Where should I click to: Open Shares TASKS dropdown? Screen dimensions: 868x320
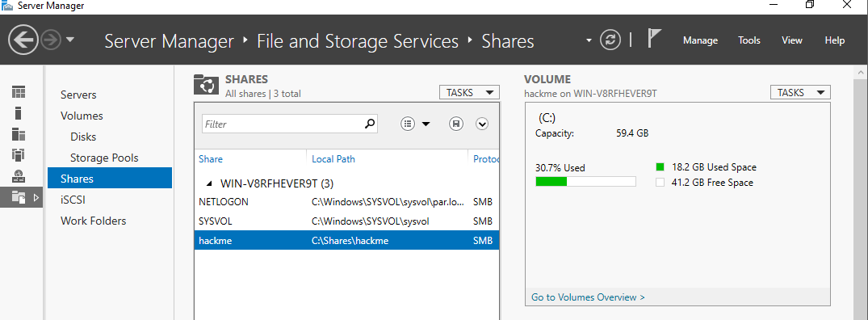pos(469,92)
